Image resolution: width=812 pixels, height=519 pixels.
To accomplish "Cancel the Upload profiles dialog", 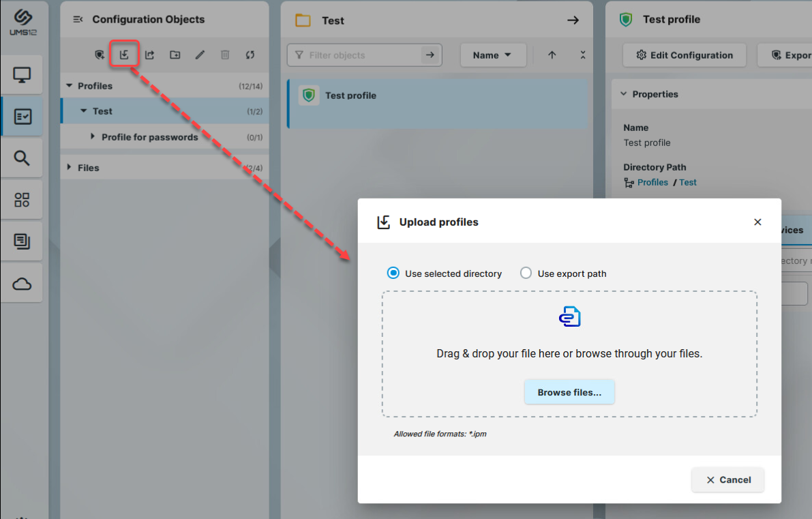I will coord(727,479).
